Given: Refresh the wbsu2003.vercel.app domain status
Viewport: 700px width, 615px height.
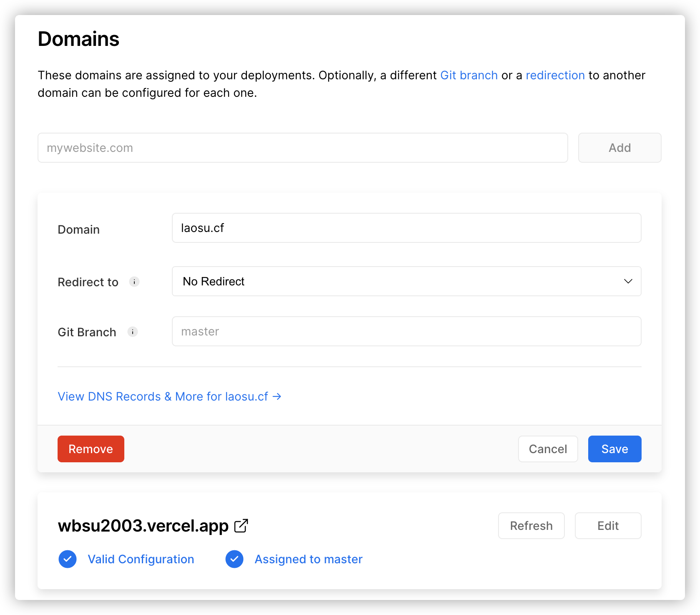Looking at the screenshot, I should tap(531, 526).
